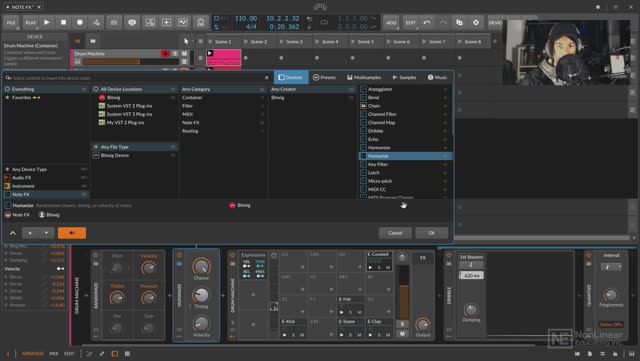The height and width of the screenshot is (361, 640).
Task: Click the undo arrow icon
Action: [x=427, y=22]
